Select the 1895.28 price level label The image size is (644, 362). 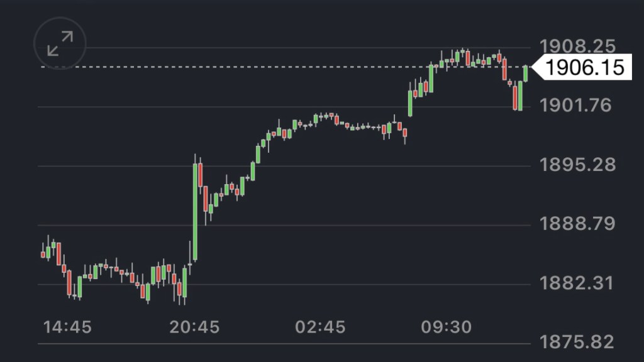coord(575,165)
